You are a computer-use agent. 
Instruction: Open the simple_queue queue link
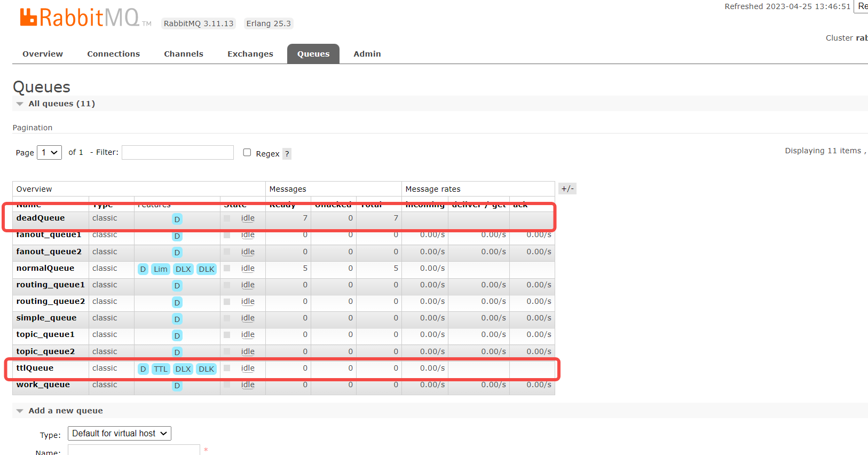pos(46,318)
